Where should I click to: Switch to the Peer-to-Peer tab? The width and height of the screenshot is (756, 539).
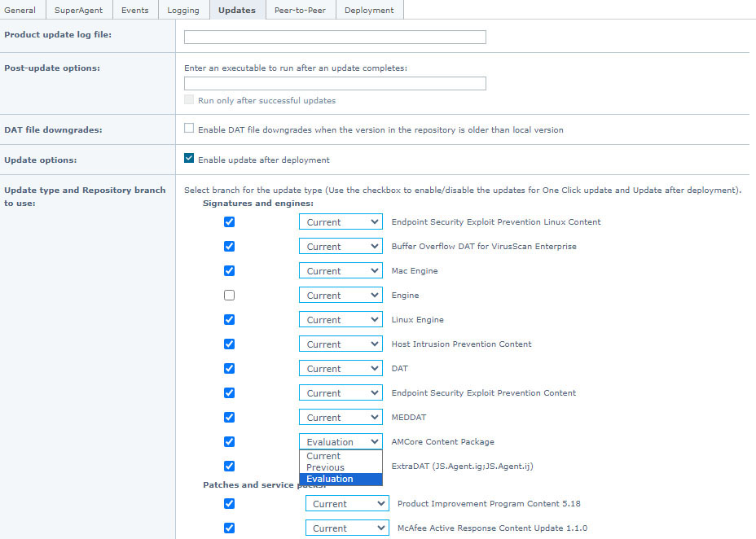click(x=300, y=10)
